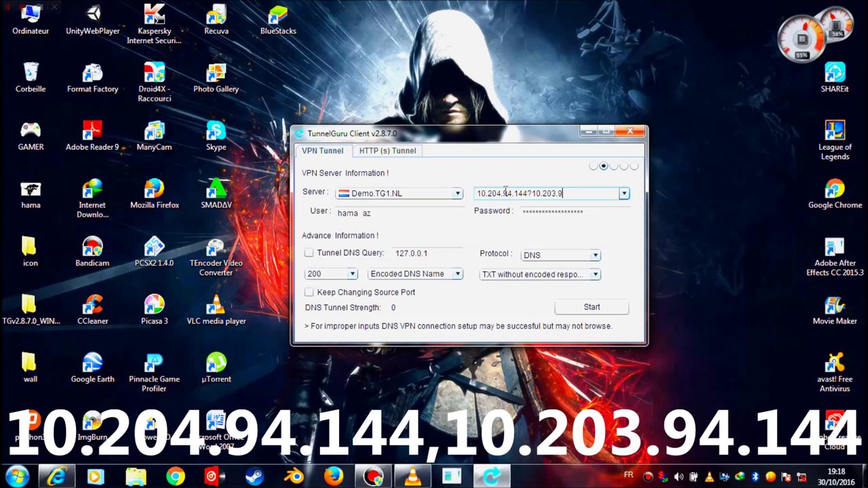Open the Windows Start menu orb
The height and width of the screenshot is (488, 868).
(x=18, y=476)
